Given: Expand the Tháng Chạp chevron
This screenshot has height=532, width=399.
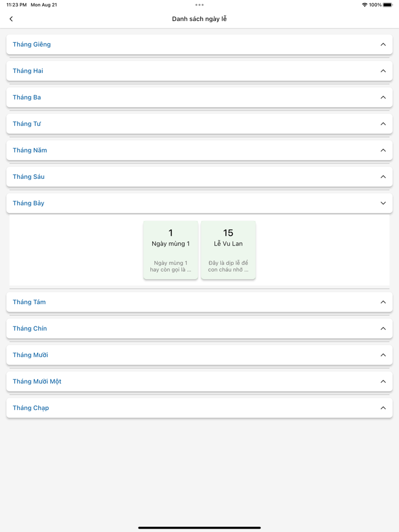Looking at the screenshot, I should 383,408.
